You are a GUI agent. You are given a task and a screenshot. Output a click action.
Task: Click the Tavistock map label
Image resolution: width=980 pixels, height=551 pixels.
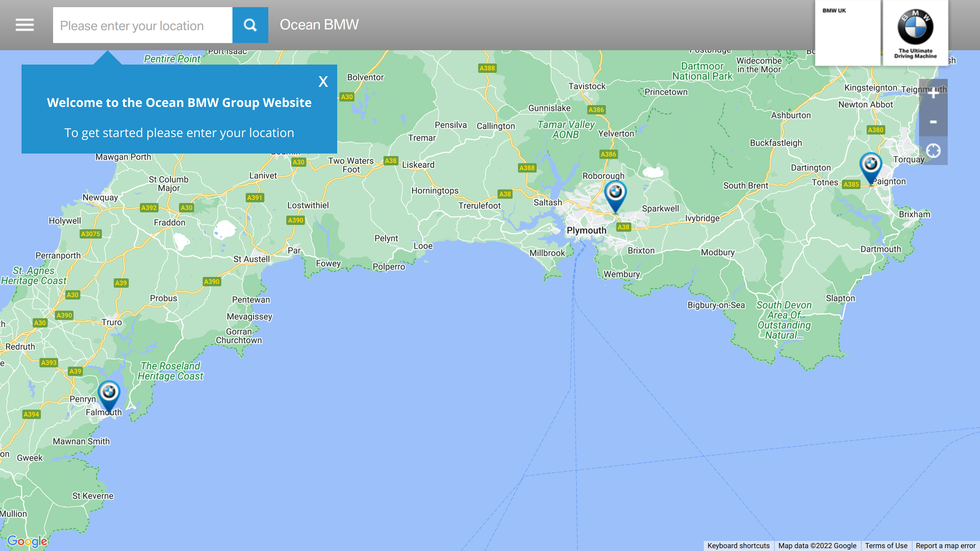coord(586,86)
